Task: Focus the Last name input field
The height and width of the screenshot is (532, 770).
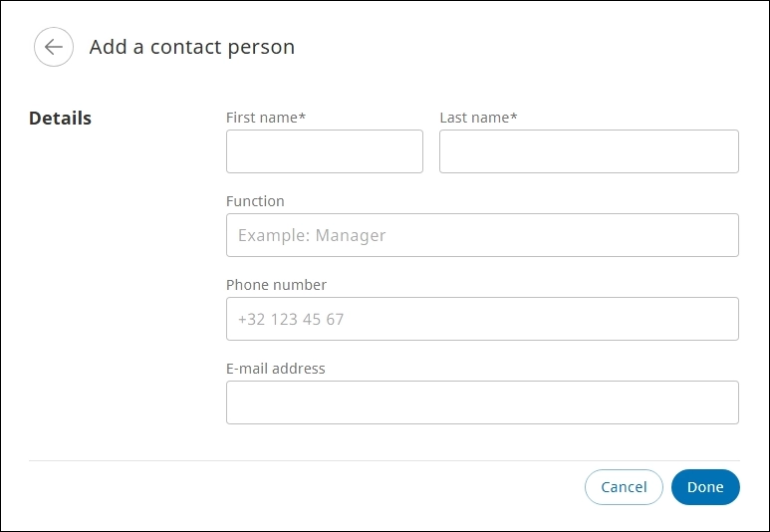Action: (589, 151)
